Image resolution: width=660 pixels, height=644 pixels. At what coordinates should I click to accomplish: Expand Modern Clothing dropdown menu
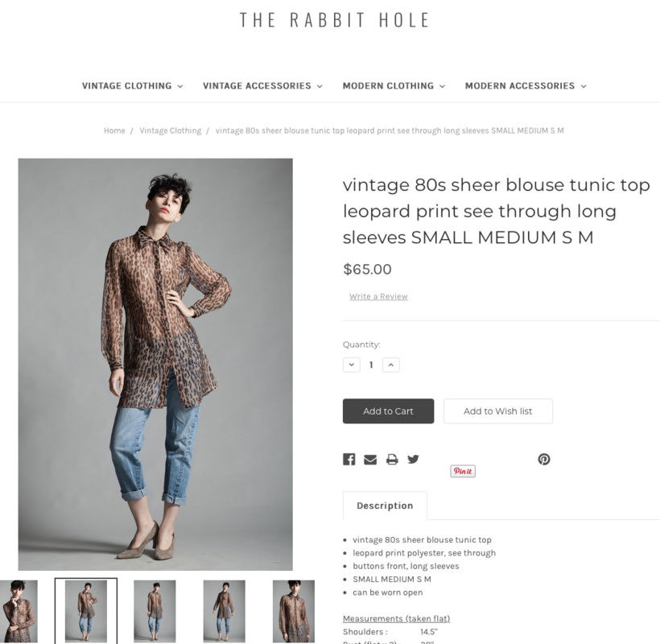point(394,86)
